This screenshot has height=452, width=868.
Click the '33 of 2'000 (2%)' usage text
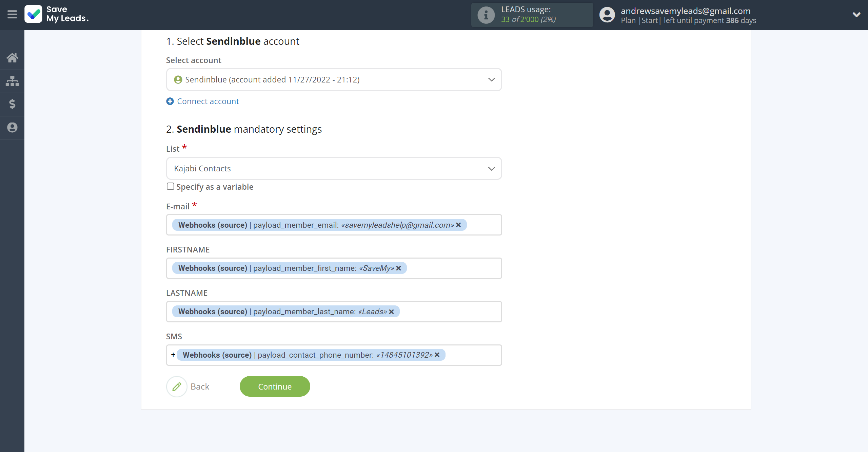pos(528,20)
